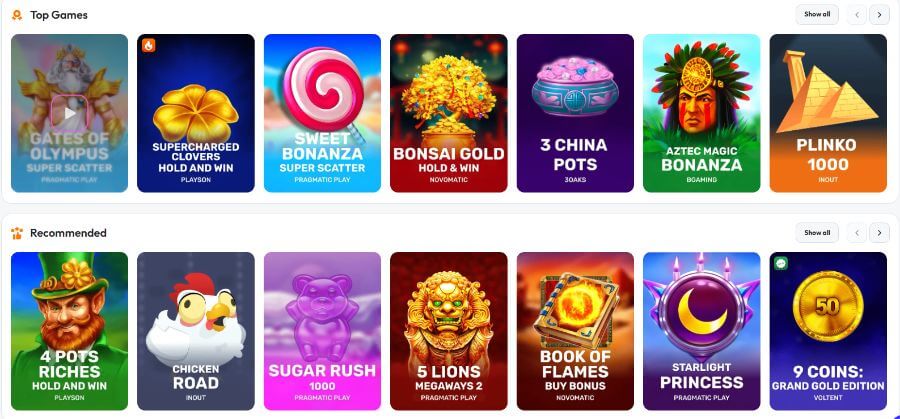Image resolution: width=900 pixels, height=419 pixels.
Task: Select 5 Lions Megaways 2 game
Action: click(x=448, y=331)
